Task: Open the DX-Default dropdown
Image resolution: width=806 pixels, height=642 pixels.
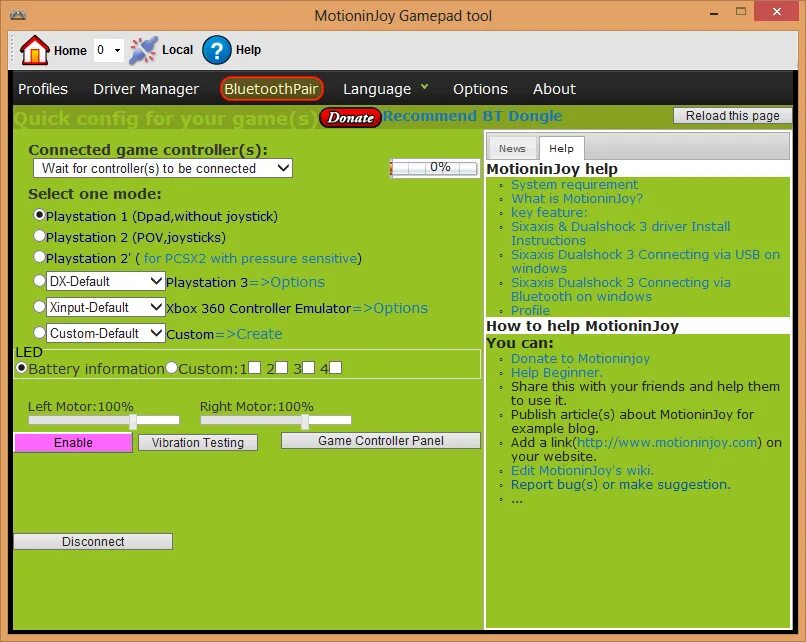Action: coord(105,281)
